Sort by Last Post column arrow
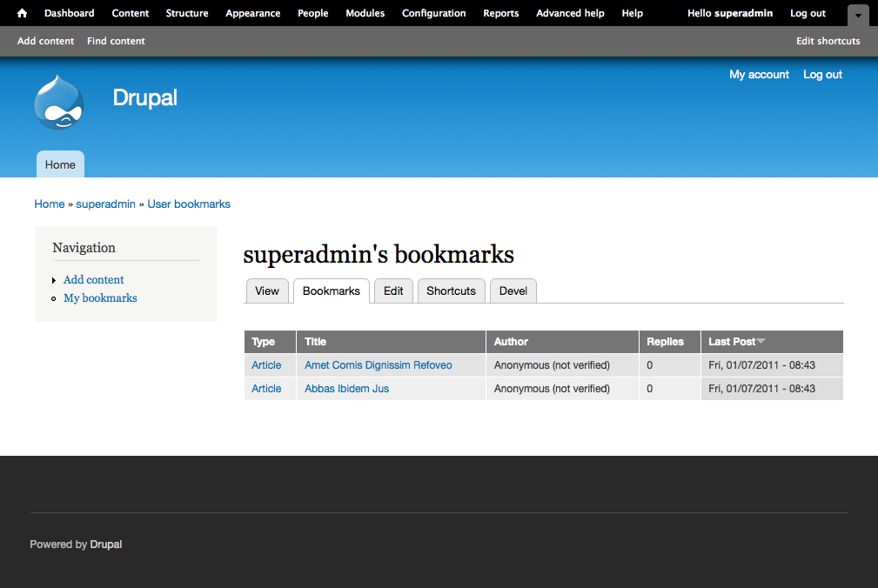The width and height of the screenshot is (878, 588). click(x=761, y=341)
